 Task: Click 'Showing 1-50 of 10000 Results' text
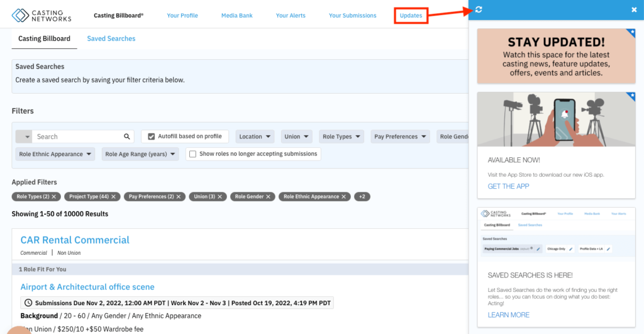click(60, 214)
